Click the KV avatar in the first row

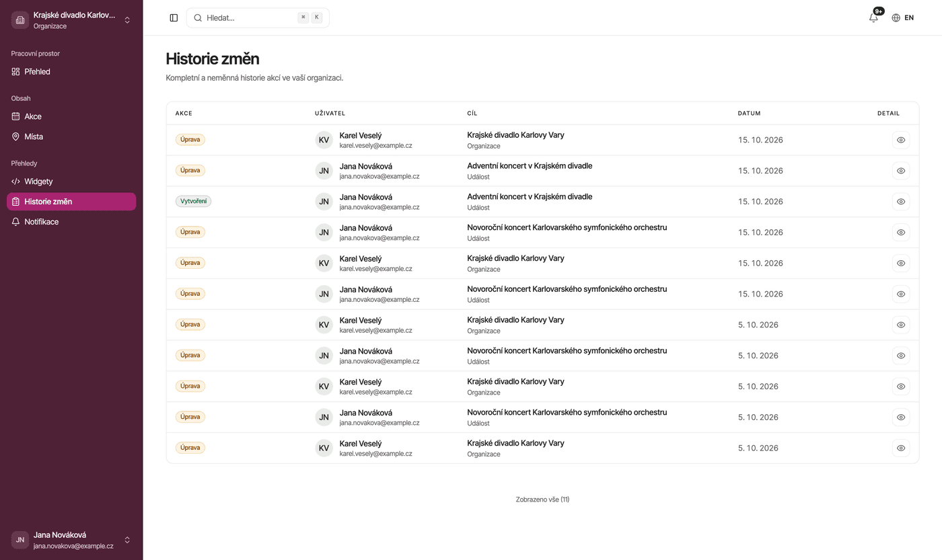coord(324,140)
